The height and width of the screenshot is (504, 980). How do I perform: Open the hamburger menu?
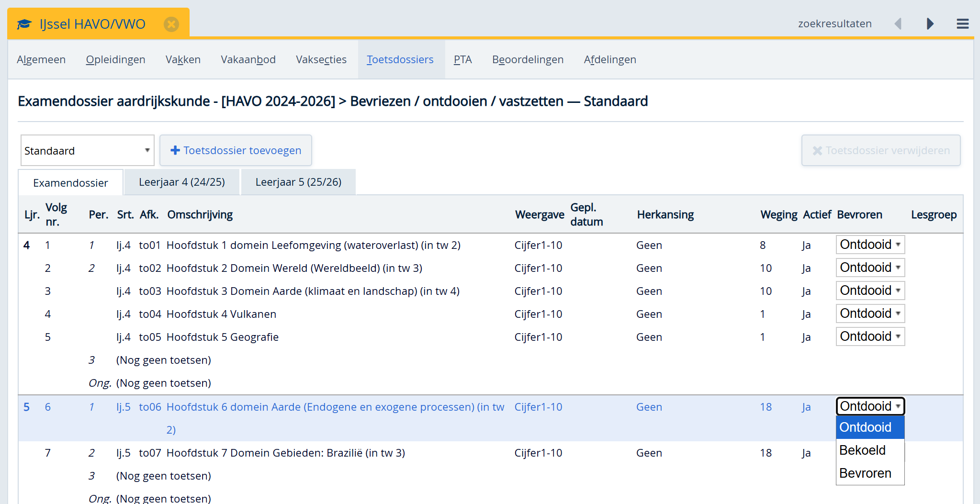pos(962,24)
